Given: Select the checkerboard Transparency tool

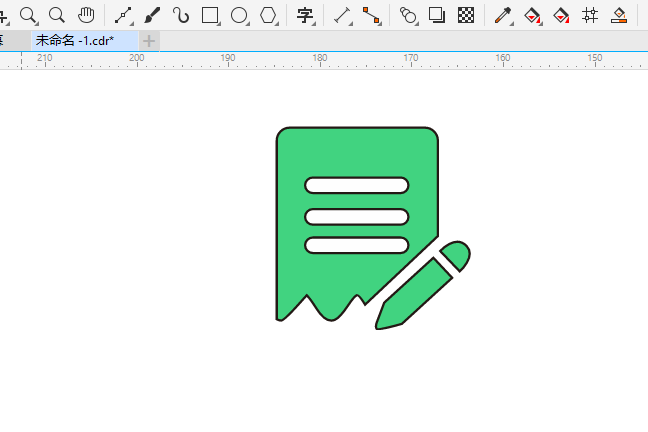Looking at the screenshot, I should (466, 16).
